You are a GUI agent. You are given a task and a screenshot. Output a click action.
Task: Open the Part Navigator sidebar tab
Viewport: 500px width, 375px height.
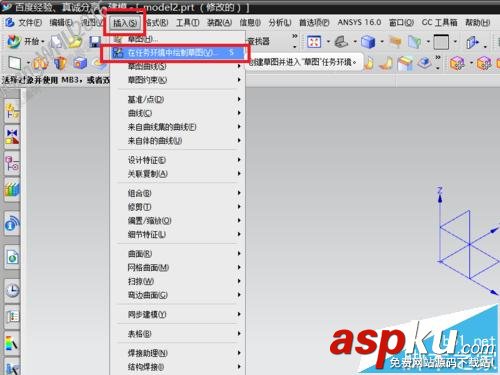(x=12, y=164)
